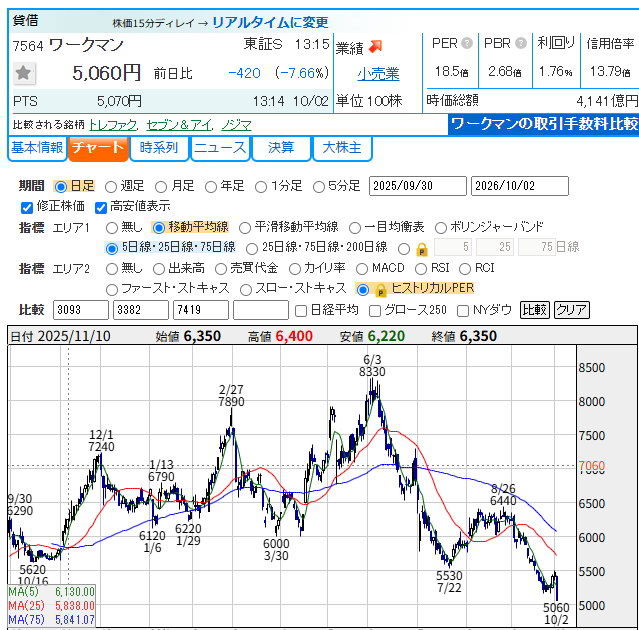Screen dimensions: 639x630
Task: Select the 週足 period option
Action: point(111,187)
